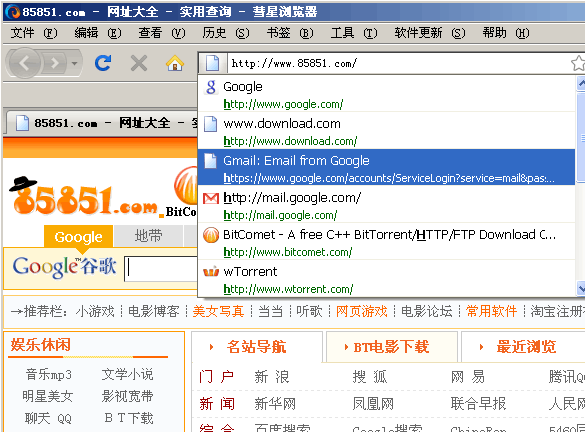Open the 美女写真 link
This screenshot has height=432, width=585.
coord(218,311)
